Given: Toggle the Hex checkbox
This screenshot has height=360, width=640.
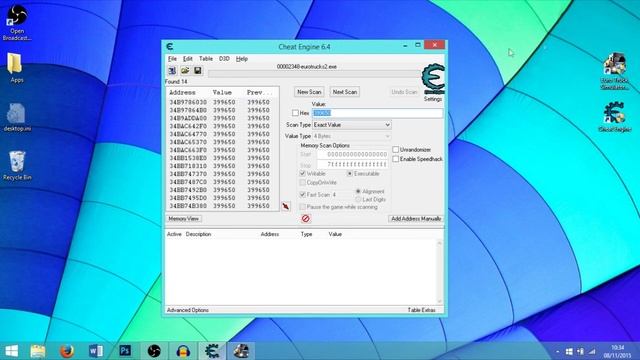Looking at the screenshot, I should [x=295, y=113].
